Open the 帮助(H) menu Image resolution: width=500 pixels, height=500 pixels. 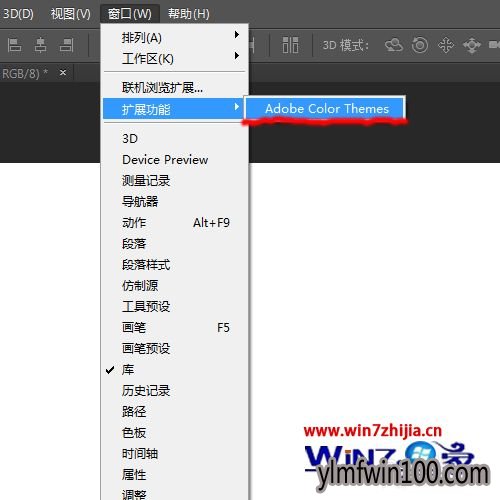click(189, 14)
